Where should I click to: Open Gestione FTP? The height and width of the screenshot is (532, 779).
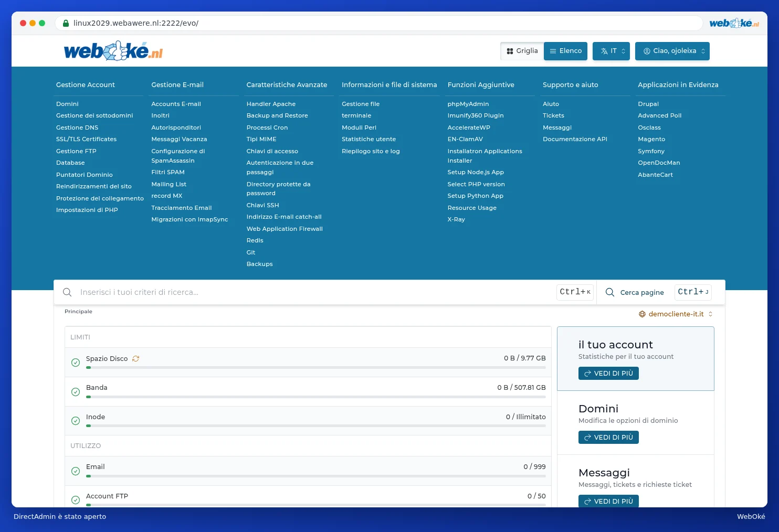[x=76, y=152]
